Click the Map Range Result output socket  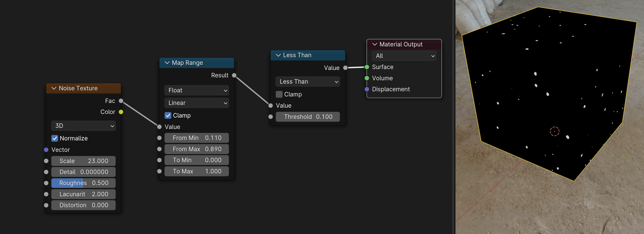[234, 75]
